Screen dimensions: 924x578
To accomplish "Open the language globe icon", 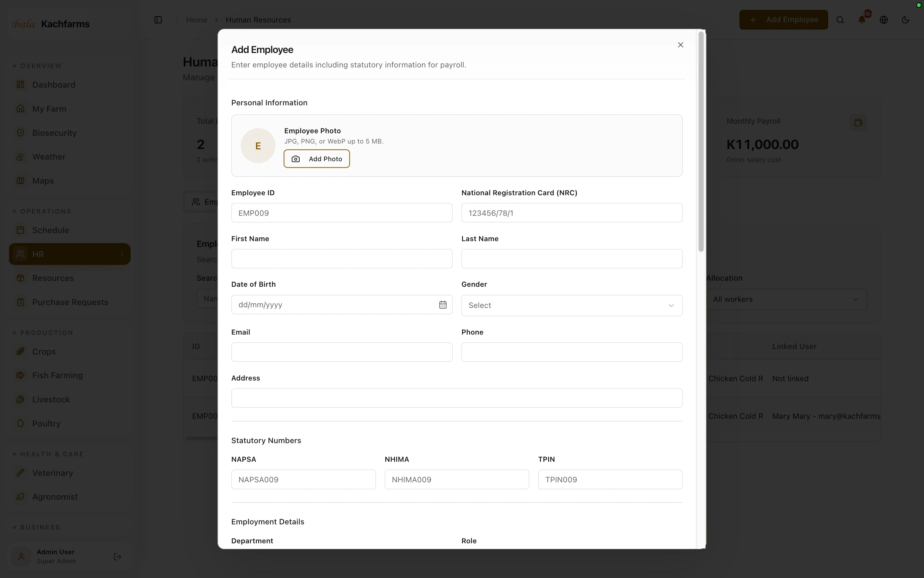I will click(x=884, y=20).
